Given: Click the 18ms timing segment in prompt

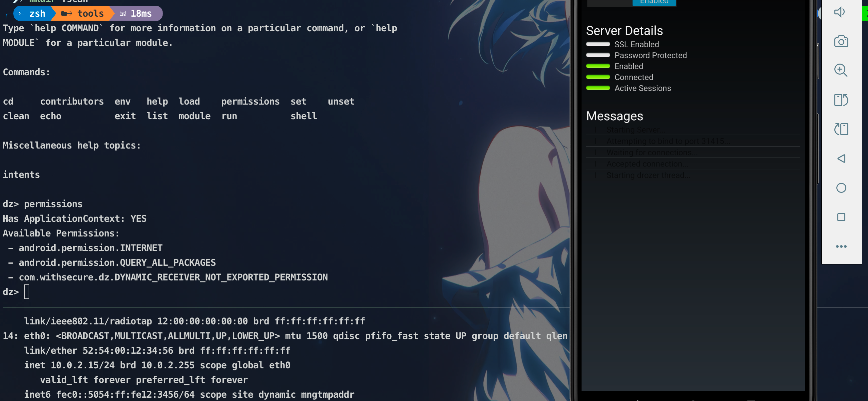Looking at the screenshot, I should click(x=137, y=13).
